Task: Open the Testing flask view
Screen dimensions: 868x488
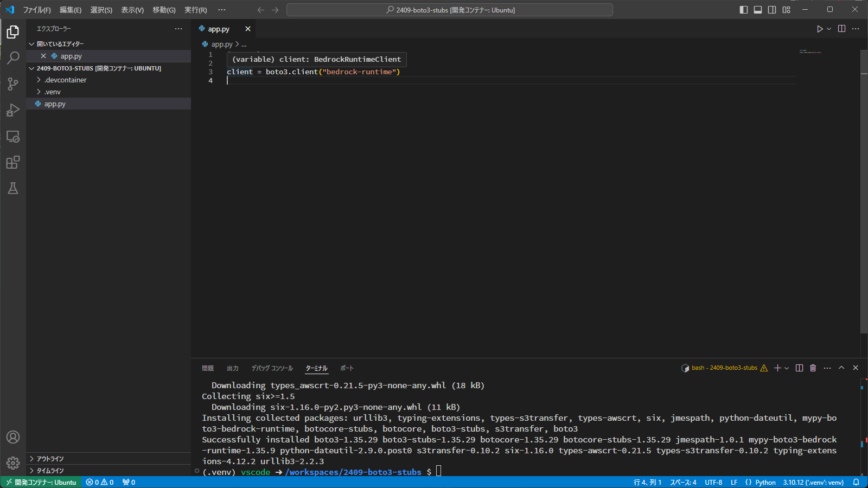Action: click(13, 188)
